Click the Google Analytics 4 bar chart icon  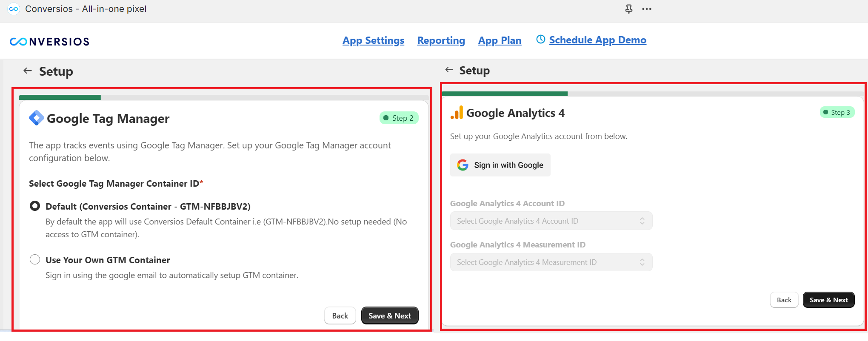457,113
